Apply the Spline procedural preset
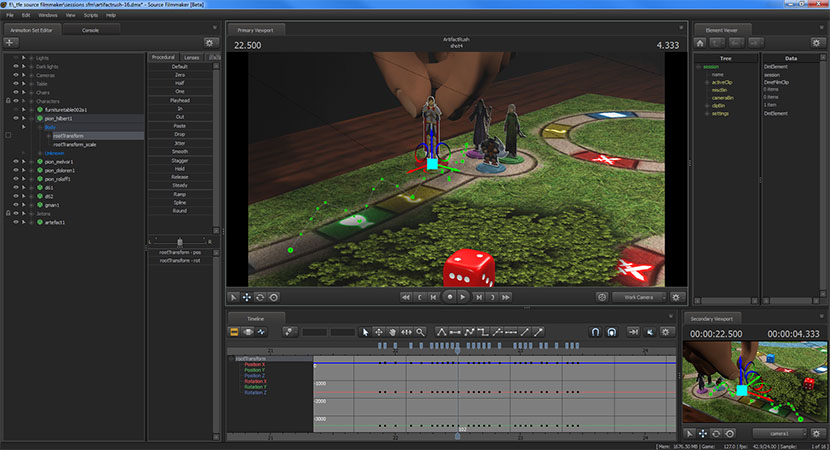Viewport: 830px width, 450px height. (180, 202)
